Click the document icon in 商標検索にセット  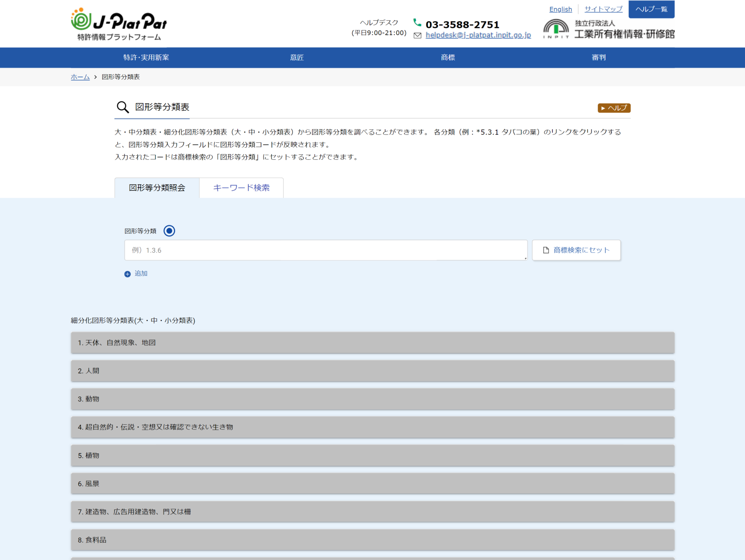(546, 250)
